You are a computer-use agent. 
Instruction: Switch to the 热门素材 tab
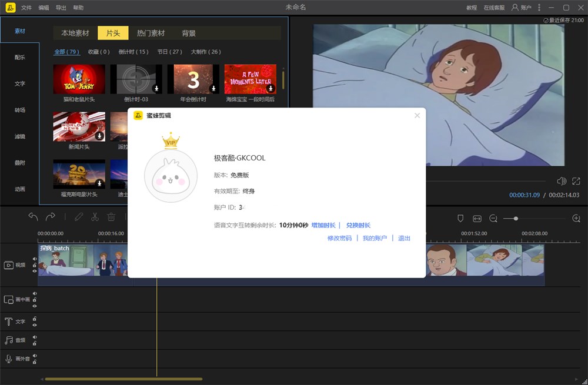(x=151, y=33)
